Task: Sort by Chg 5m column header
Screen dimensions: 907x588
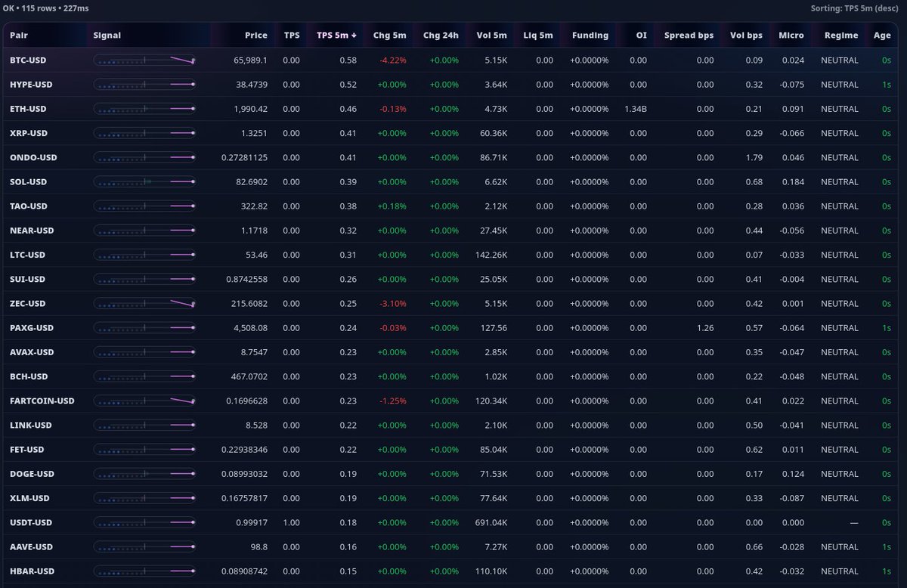Action: tap(389, 36)
